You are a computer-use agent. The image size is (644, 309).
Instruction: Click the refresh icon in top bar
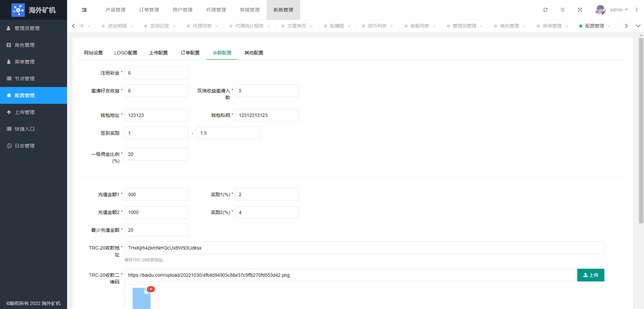(545, 10)
